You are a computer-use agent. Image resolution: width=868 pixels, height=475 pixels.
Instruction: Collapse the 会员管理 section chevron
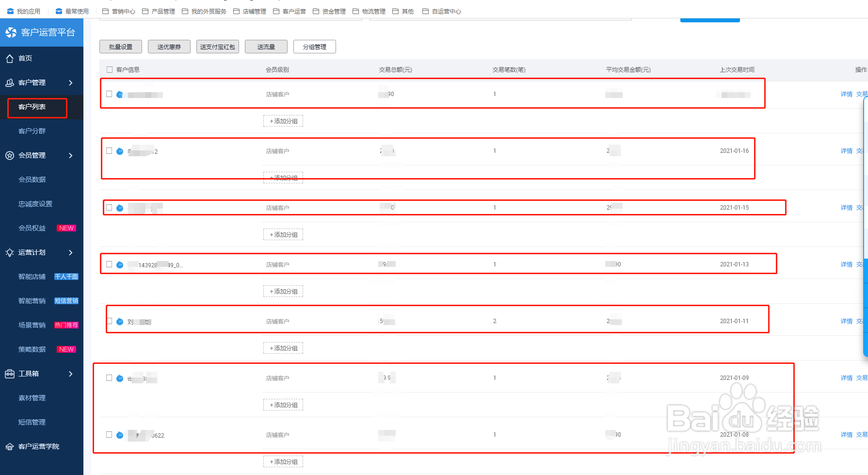click(x=71, y=156)
